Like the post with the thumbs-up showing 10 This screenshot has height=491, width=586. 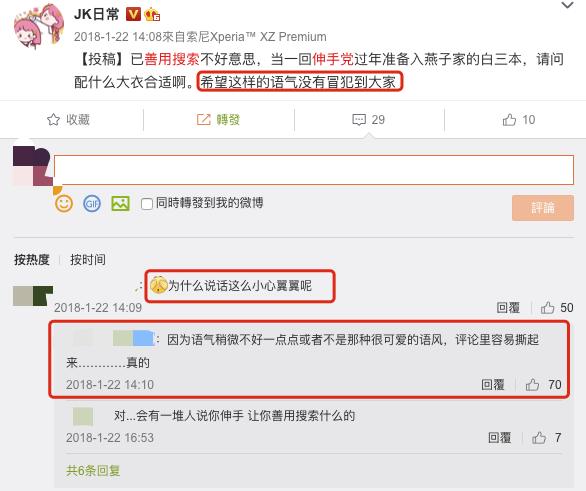[509, 120]
